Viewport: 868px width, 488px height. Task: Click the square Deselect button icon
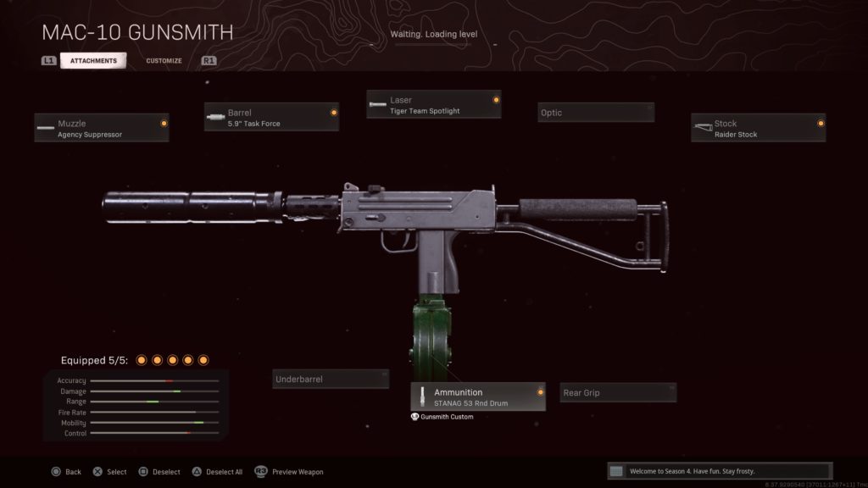[142, 471]
